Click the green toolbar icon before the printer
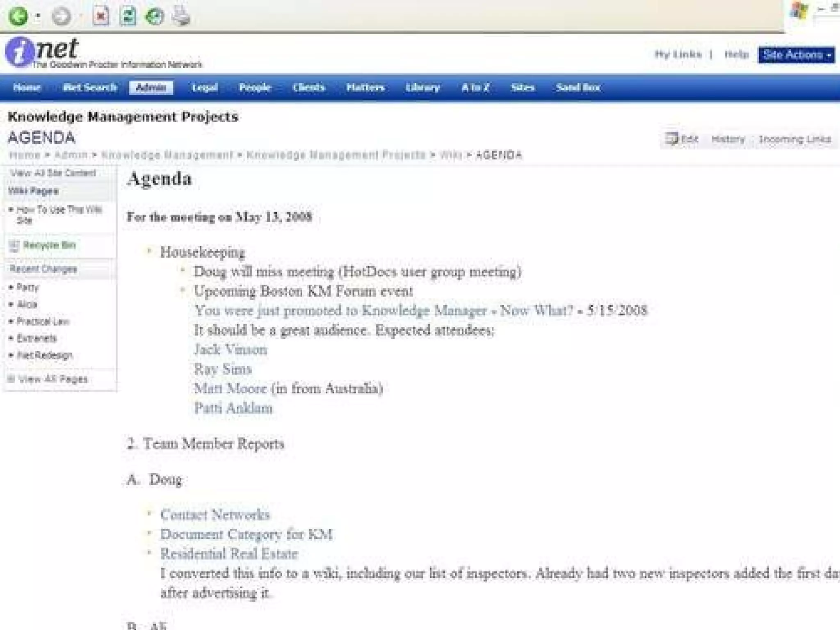This screenshot has width=840, height=630. coord(155,16)
